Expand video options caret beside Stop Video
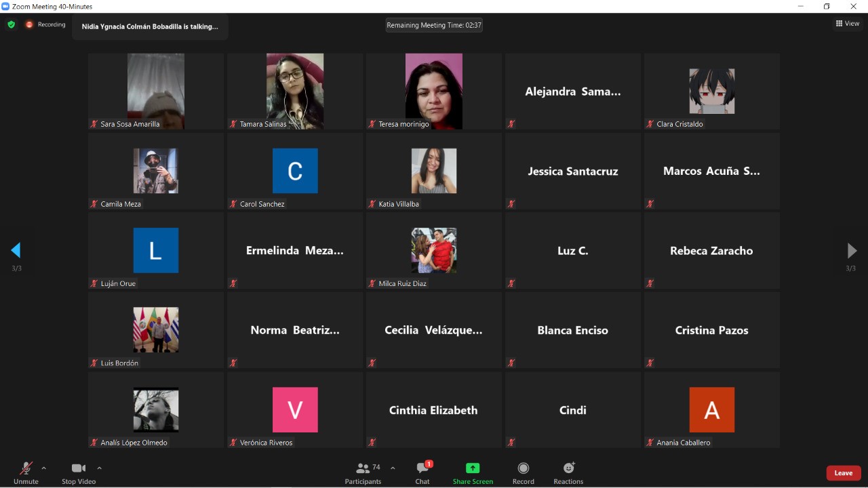 (99, 468)
